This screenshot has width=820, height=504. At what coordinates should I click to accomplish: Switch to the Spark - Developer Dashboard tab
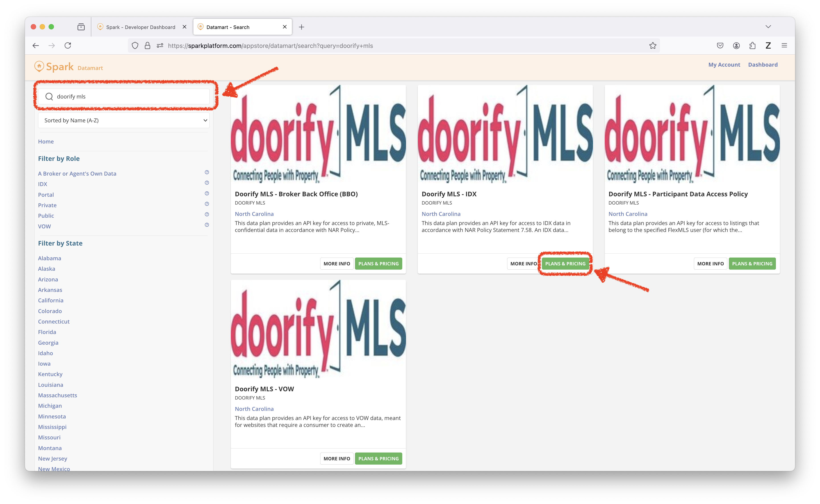click(x=141, y=27)
